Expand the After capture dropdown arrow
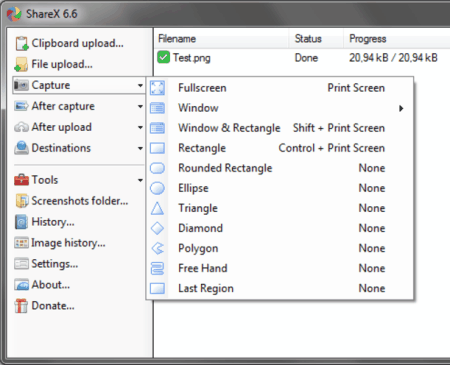450x365 pixels. pos(140,107)
